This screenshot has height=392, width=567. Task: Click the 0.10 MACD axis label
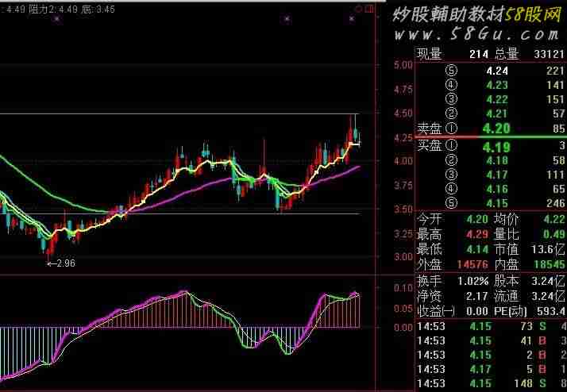(403, 288)
